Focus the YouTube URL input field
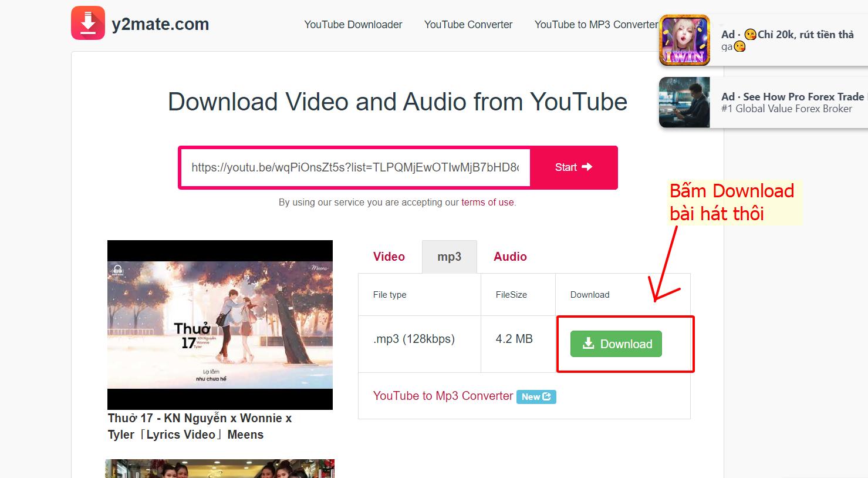 coord(354,167)
